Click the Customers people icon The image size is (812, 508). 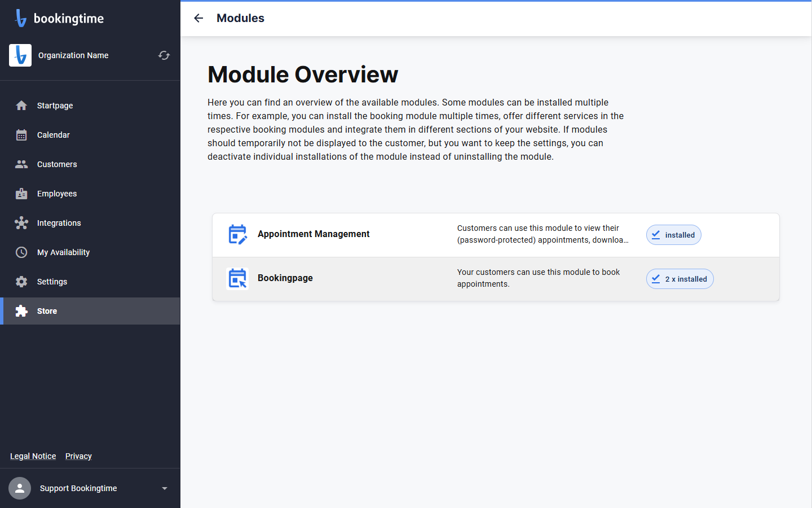point(21,164)
